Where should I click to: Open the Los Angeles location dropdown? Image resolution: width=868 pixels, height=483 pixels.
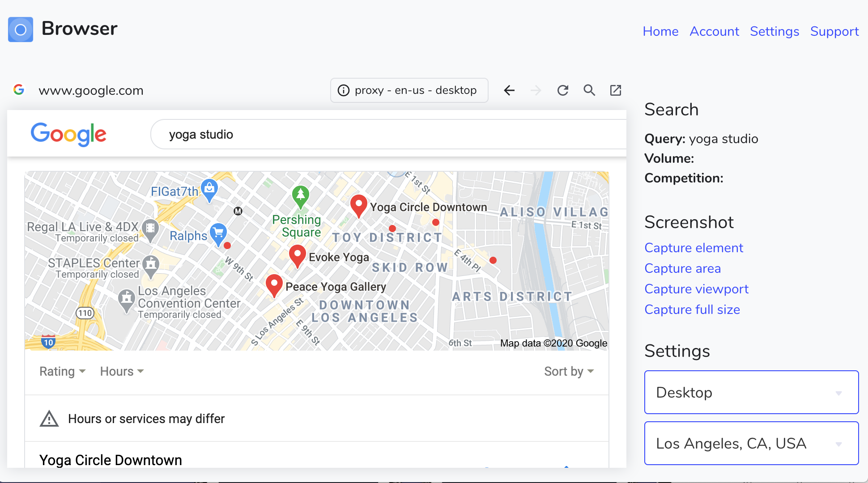pyautogui.click(x=751, y=443)
